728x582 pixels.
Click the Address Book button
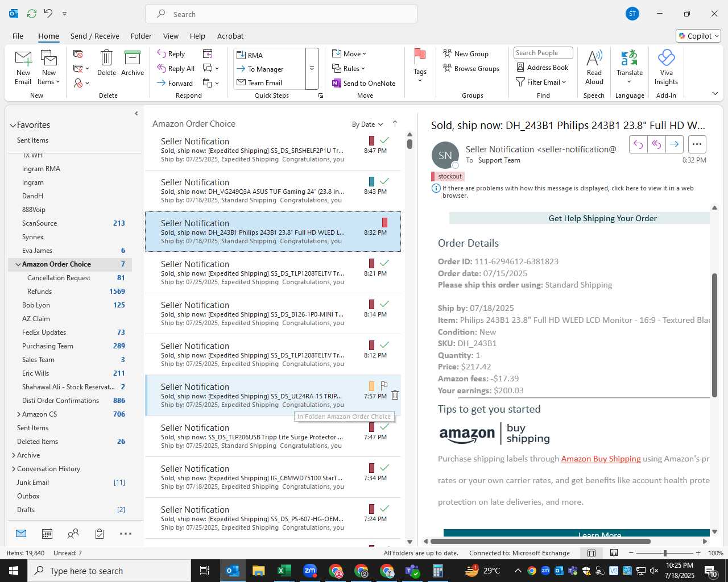542,67
